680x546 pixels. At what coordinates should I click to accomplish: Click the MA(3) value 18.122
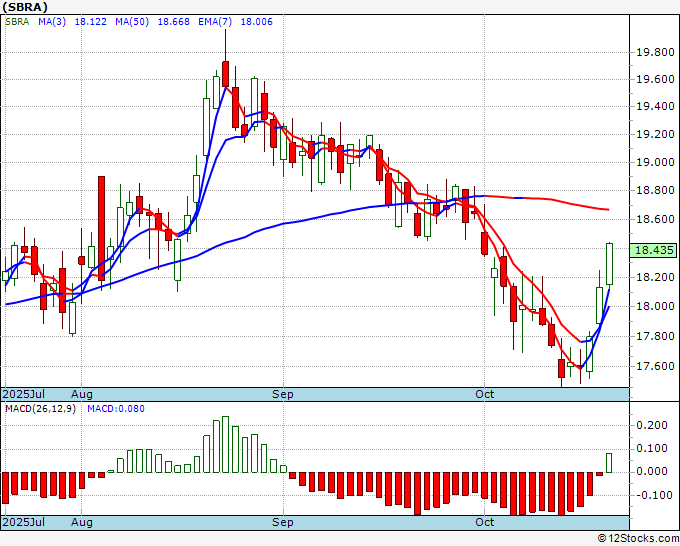[x=91, y=22]
